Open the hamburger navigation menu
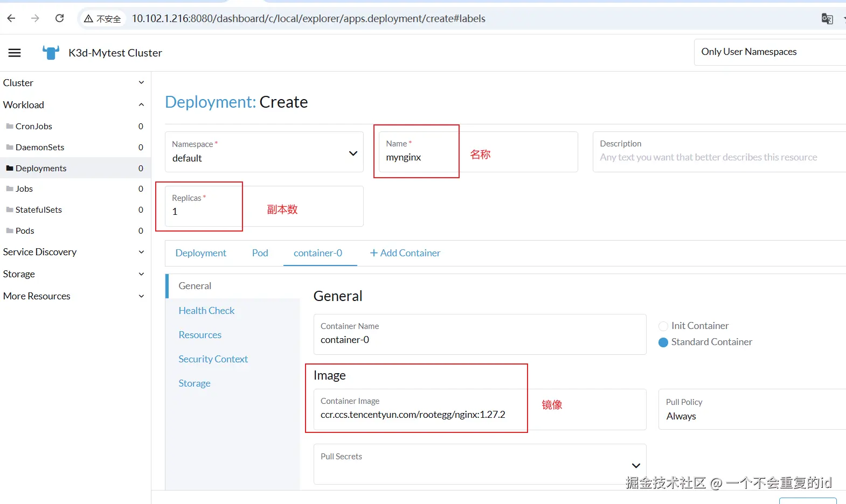The height and width of the screenshot is (504, 846). coord(15,53)
